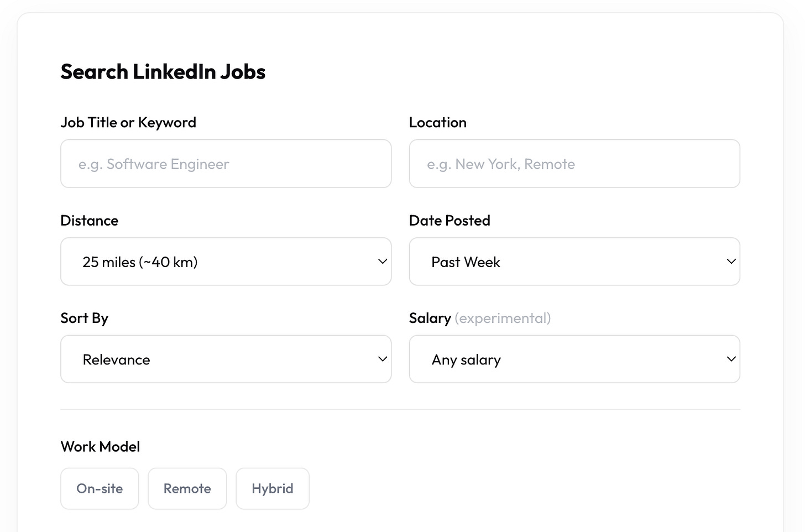
Task: Click the Past Week value
Action: pos(466,262)
